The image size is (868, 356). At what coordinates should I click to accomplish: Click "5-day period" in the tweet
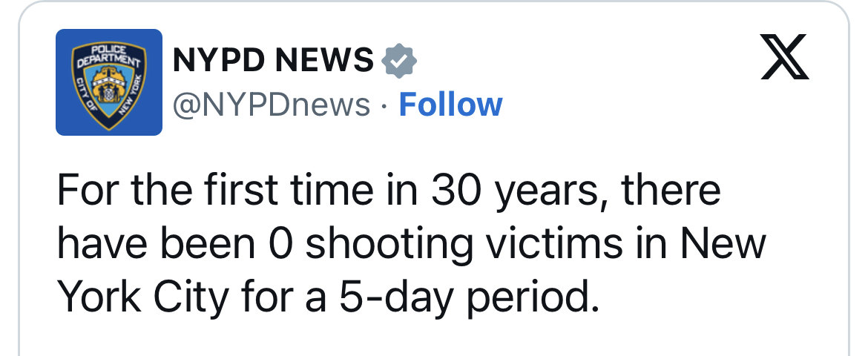coord(468,298)
